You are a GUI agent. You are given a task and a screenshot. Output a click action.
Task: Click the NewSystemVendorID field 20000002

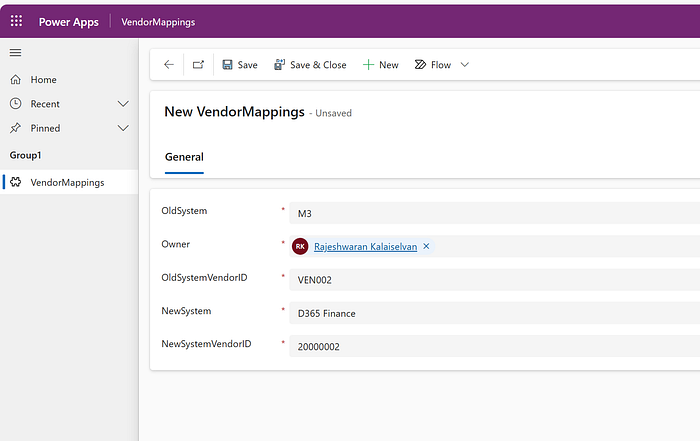[x=495, y=346]
